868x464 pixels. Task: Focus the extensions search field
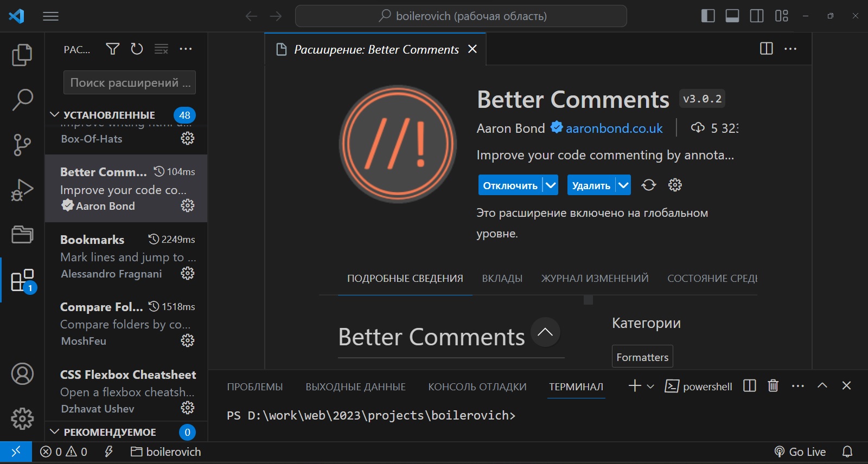130,82
